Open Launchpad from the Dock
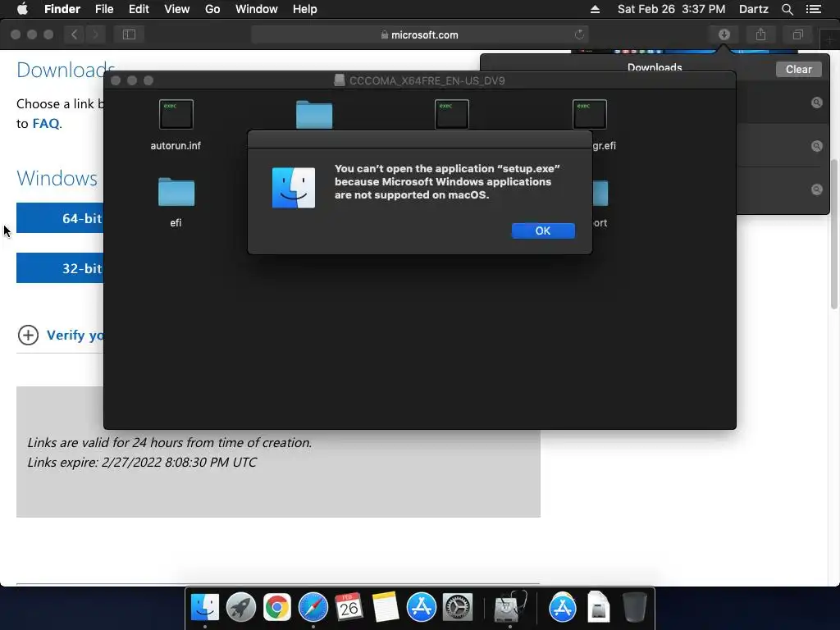The width and height of the screenshot is (840, 630). pos(240,608)
